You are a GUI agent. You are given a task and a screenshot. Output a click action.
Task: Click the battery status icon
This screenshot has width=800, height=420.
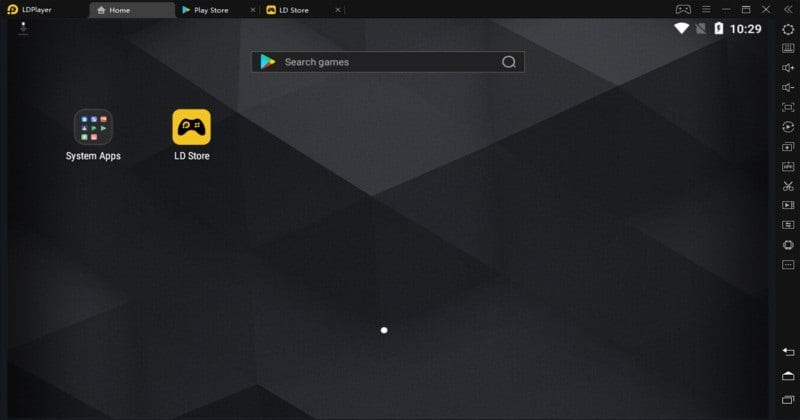point(718,29)
